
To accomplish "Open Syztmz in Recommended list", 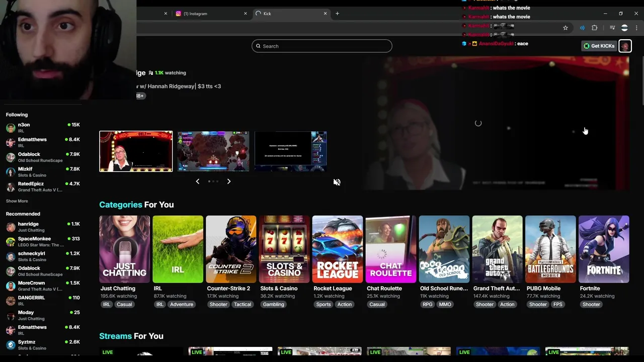I will click(x=43, y=345).
